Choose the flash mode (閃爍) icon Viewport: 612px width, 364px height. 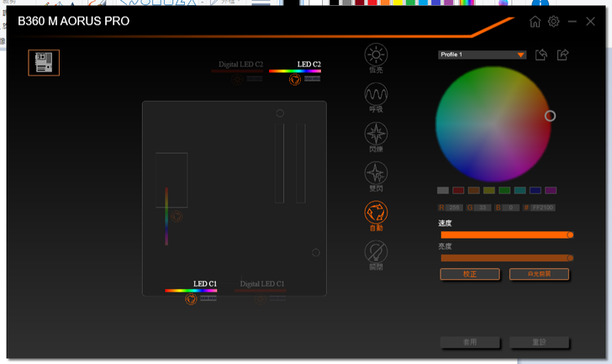(376, 134)
